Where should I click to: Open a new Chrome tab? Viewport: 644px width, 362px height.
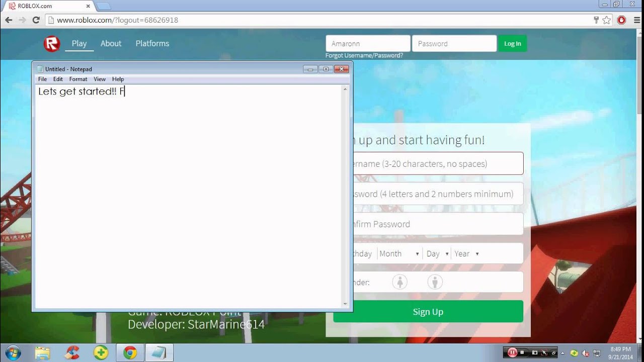[103, 6]
